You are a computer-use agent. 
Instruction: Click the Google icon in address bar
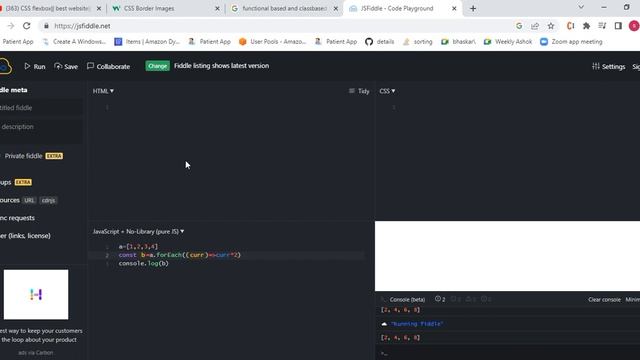click(x=519, y=26)
